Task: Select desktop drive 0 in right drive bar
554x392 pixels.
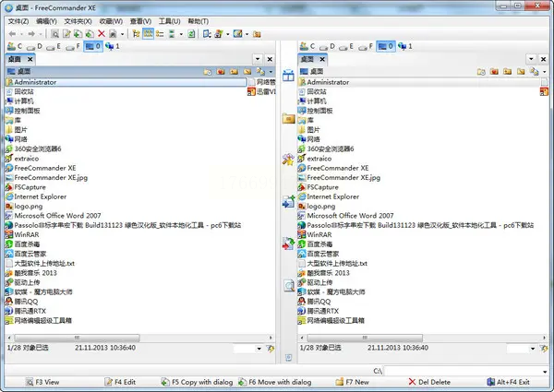Action: point(386,46)
